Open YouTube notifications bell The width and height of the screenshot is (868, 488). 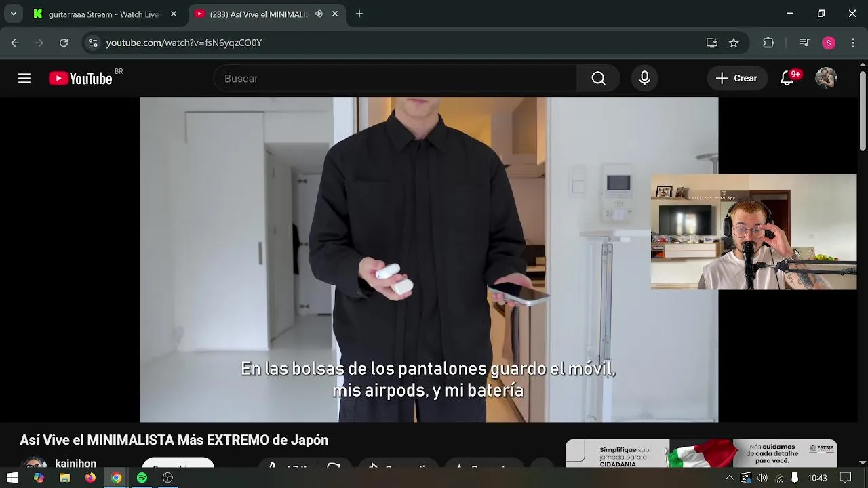(x=787, y=79)
